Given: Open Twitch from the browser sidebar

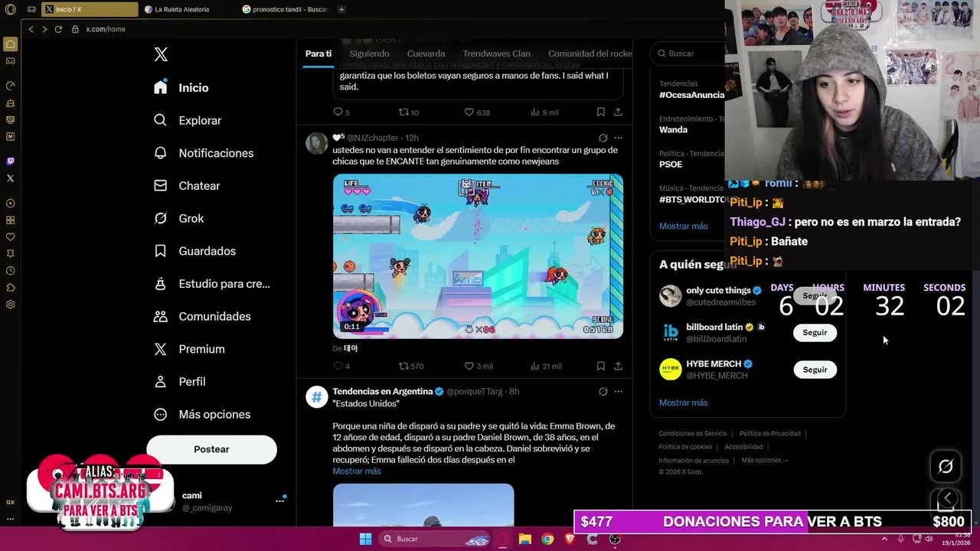Looking at the screenshot, I should click(10, 161).
